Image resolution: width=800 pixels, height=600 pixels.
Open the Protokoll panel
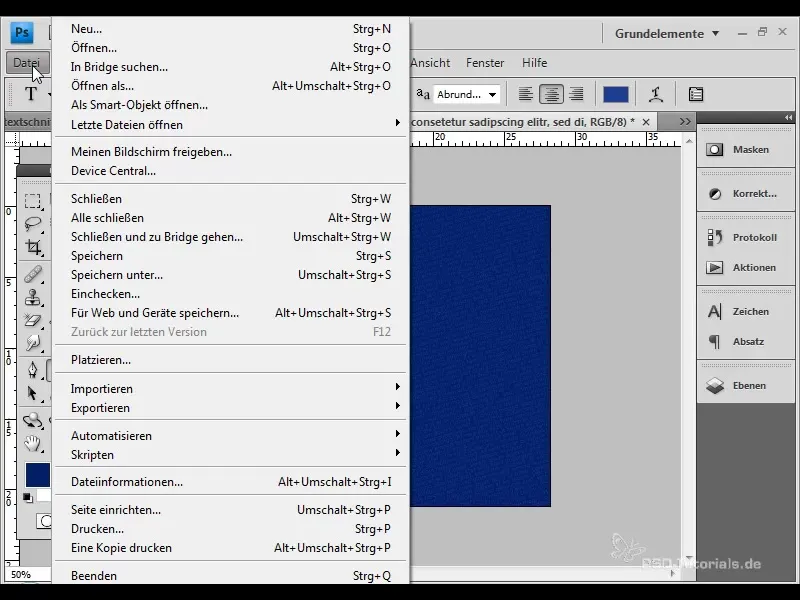coord(745,237)
